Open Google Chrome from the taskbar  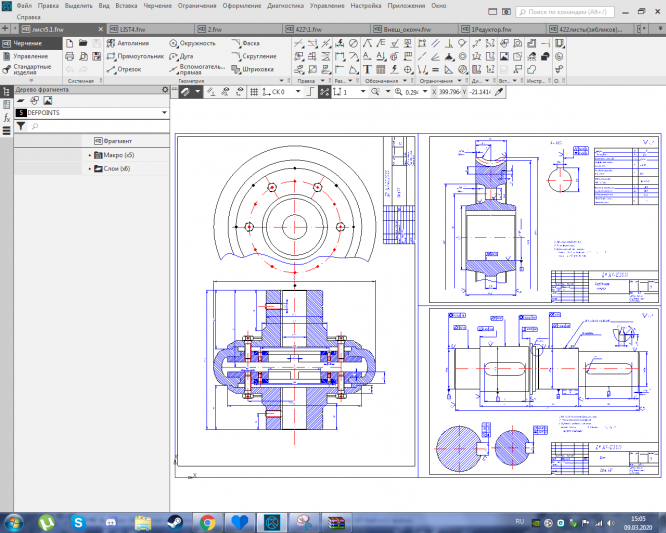click(x=207, y=522)
